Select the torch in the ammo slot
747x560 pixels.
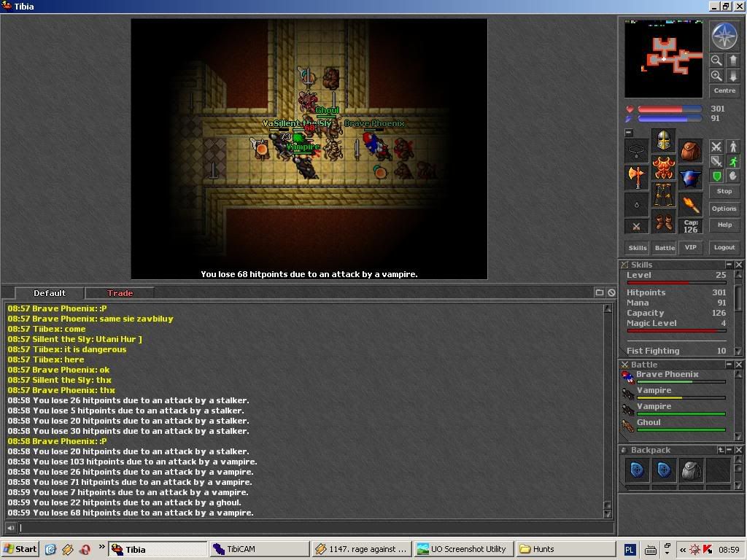(x=690, y=205)
